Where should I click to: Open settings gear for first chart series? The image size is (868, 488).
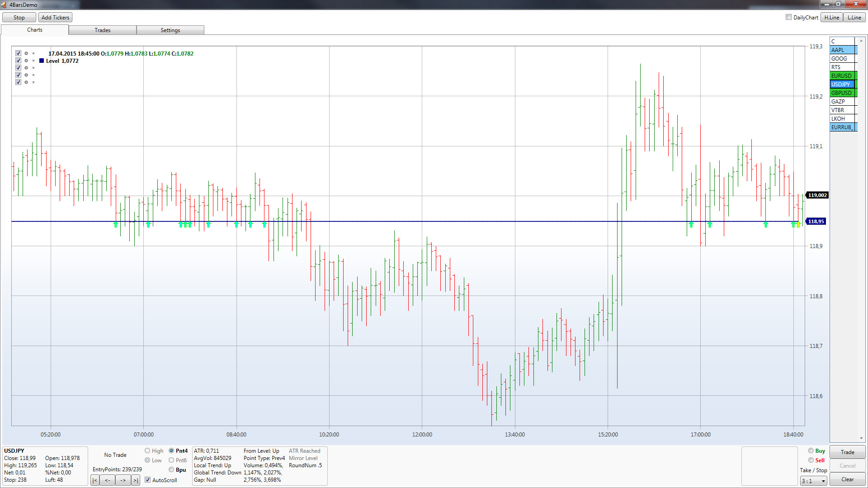coord(26,53)
